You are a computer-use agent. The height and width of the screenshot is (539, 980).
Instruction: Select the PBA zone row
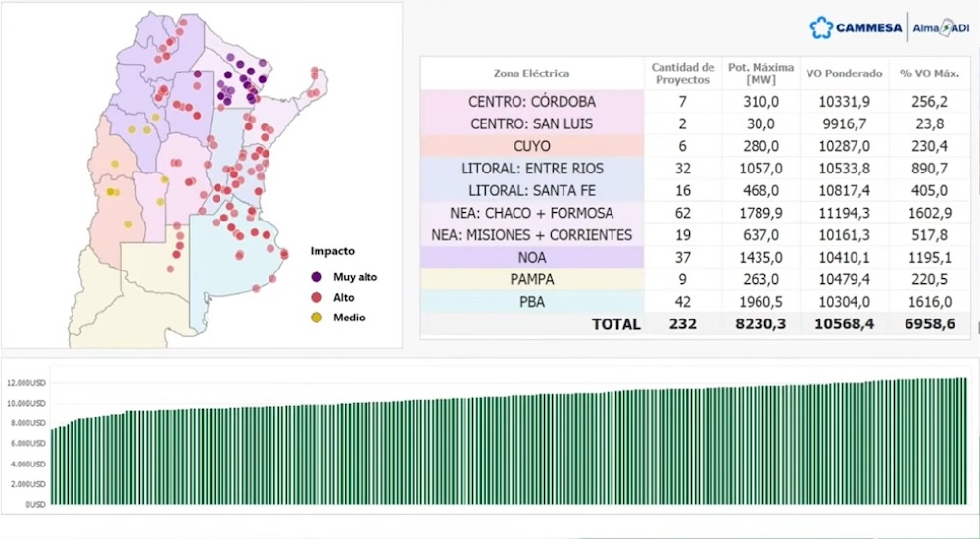(696, 302)
